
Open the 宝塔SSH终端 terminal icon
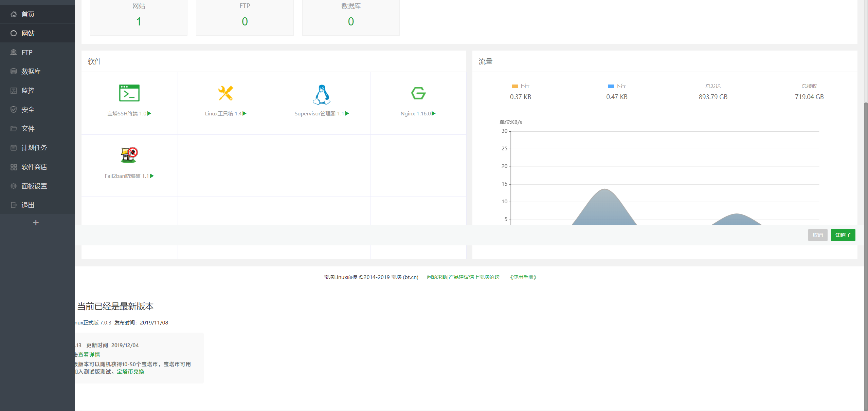coord(129,93)
